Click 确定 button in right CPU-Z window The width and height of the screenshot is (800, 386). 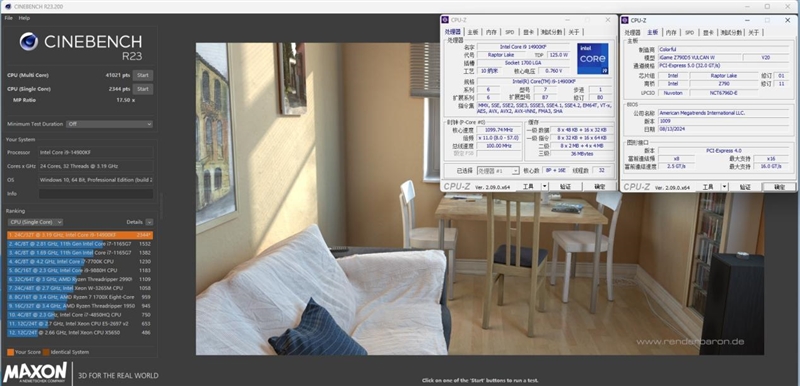779,187
